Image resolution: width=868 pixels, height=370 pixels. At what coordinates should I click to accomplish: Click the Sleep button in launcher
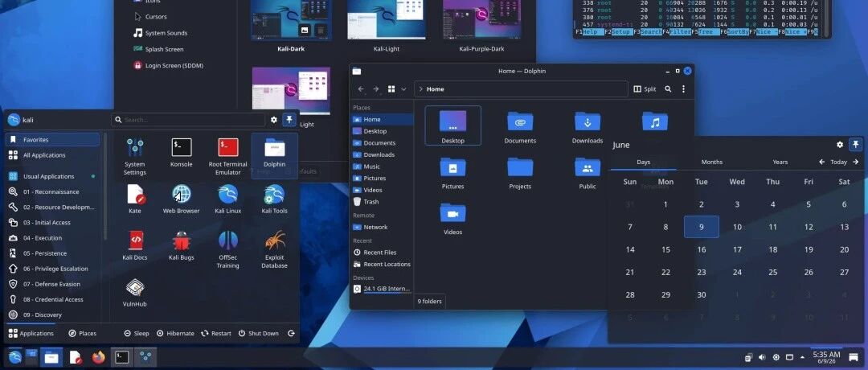click(136, 334)
